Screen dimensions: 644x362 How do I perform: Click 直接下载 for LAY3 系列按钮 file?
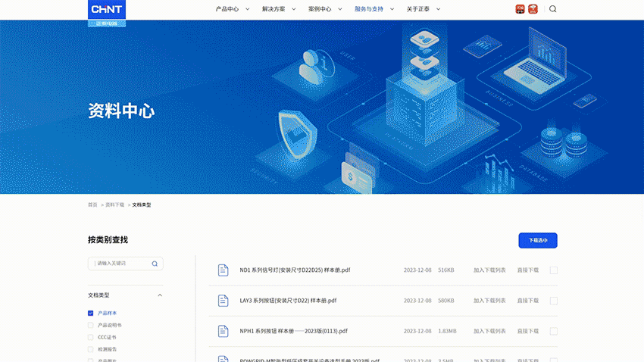tap(527, 301)
